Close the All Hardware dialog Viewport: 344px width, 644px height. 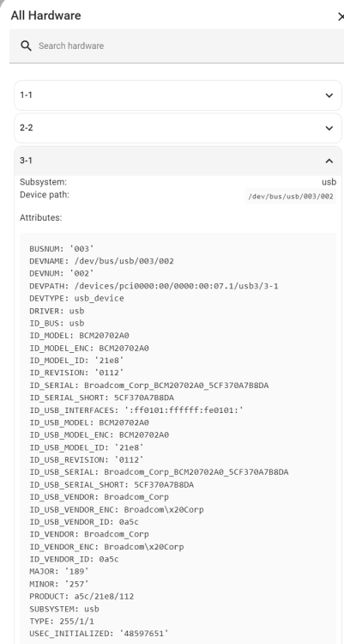point(341,17)
